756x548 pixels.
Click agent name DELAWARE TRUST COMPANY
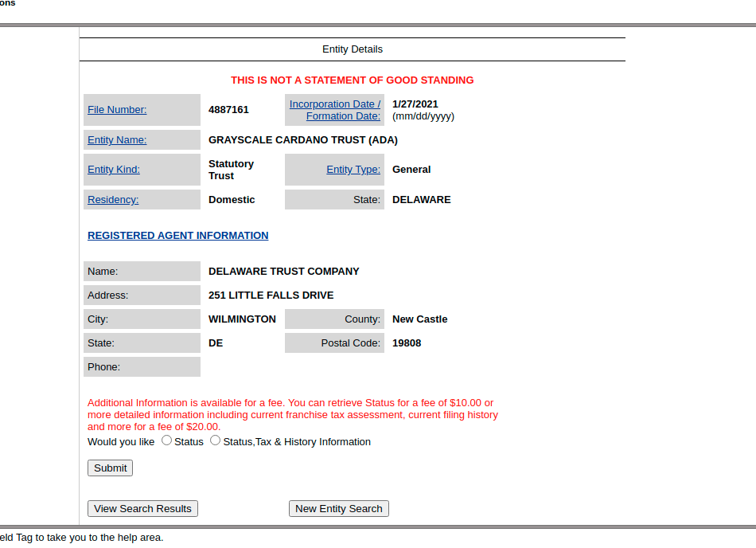pos(283,272)
